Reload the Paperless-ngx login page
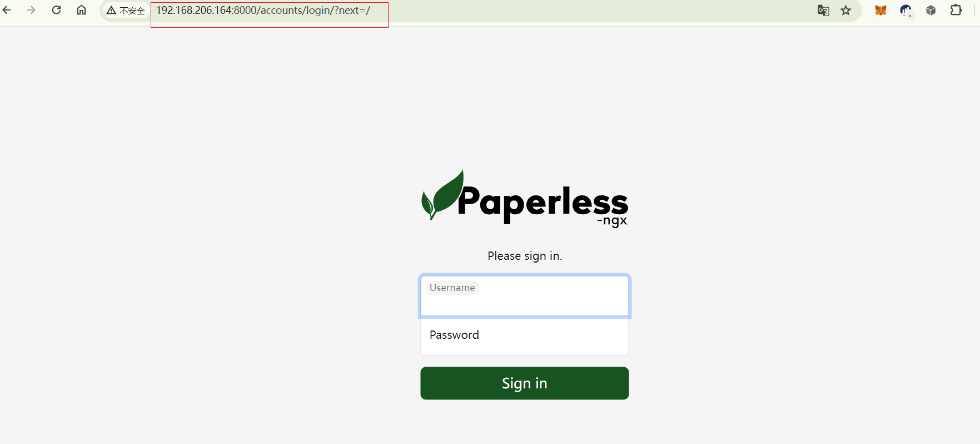980x444 pixels. 56,10
